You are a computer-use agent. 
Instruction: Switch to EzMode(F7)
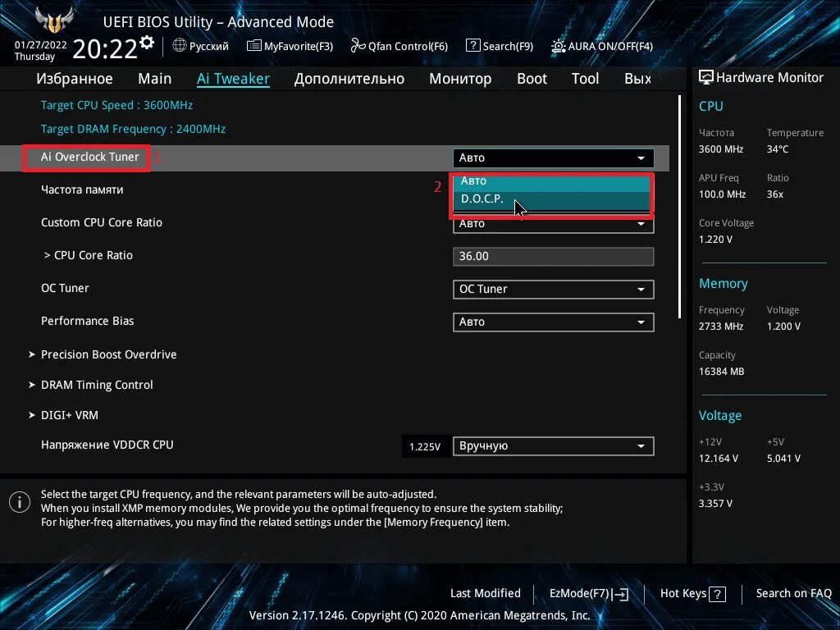pos(589,594)
